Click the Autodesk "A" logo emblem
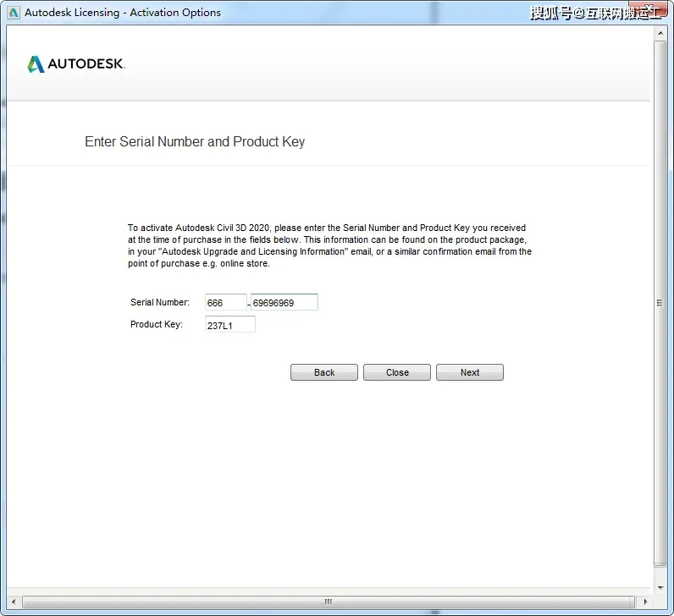 click(36, 64)
